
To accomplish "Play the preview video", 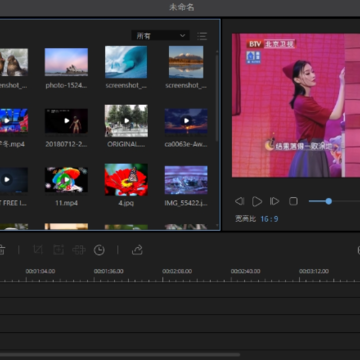I will tap(257, 201).
